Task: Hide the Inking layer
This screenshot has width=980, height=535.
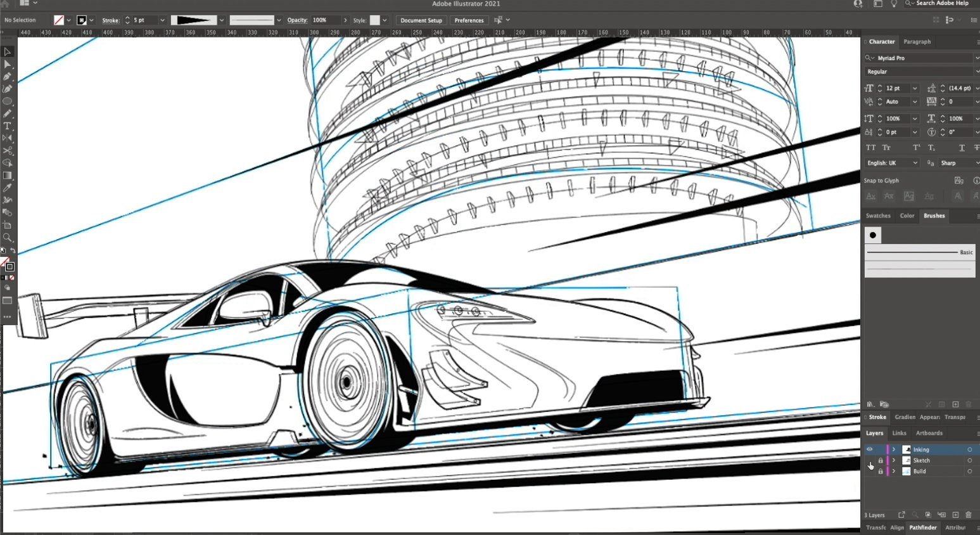Action: [x=869, y=449]
